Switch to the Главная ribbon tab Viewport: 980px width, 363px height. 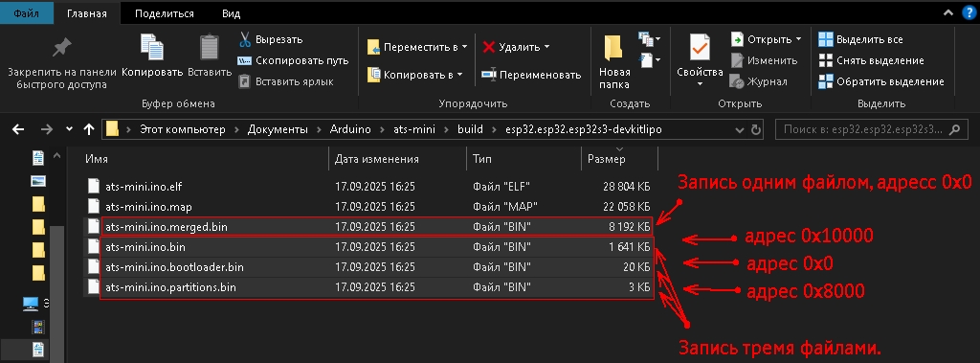86,13
